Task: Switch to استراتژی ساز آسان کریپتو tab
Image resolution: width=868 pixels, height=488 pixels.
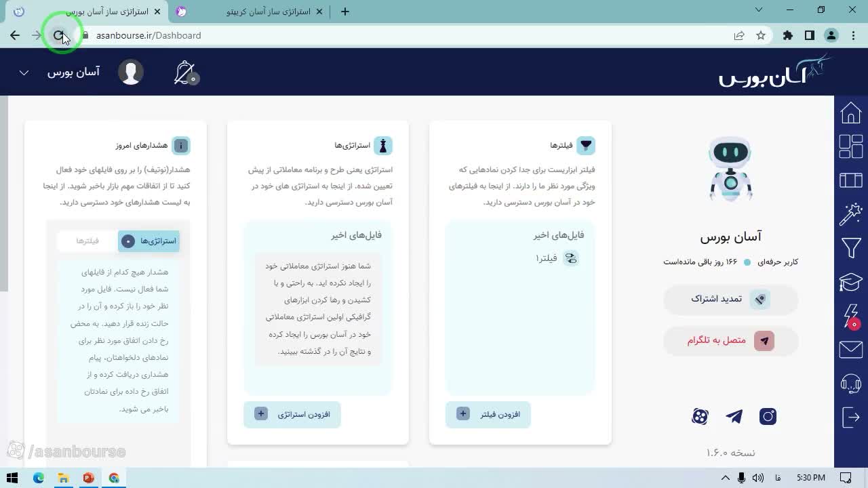Action: coord(251,12)
